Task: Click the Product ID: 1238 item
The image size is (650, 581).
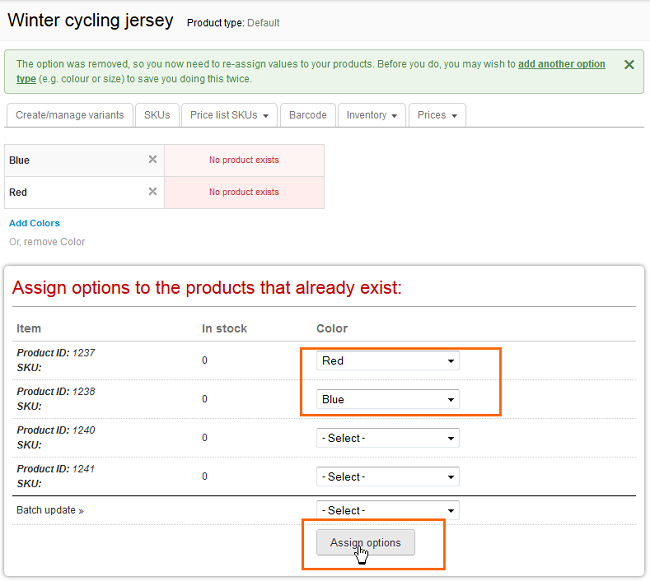Action: [56, 391]
